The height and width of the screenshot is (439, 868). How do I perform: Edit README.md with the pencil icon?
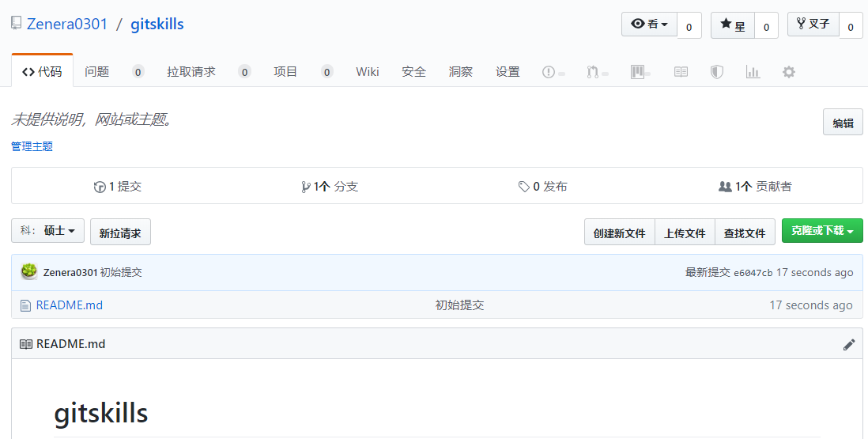pos(849,344)
